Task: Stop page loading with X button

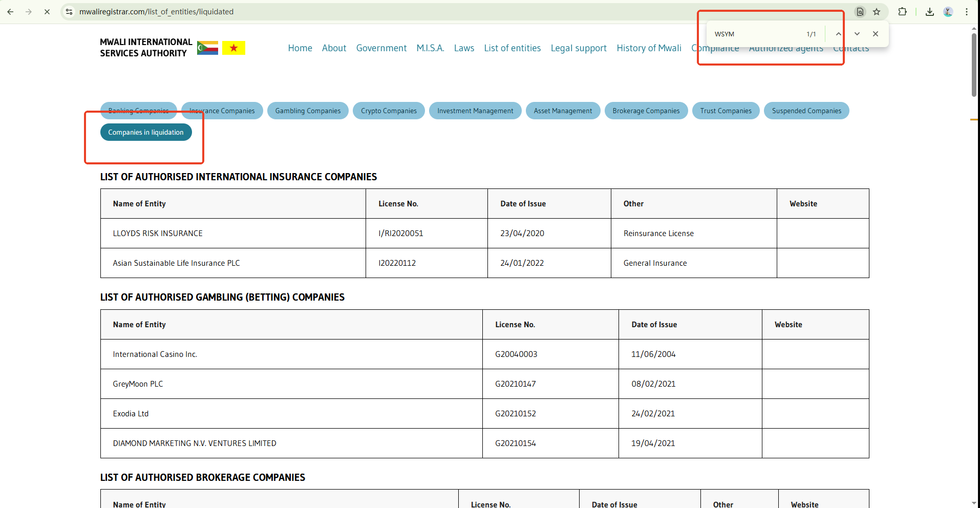Action: pos(47,12)
